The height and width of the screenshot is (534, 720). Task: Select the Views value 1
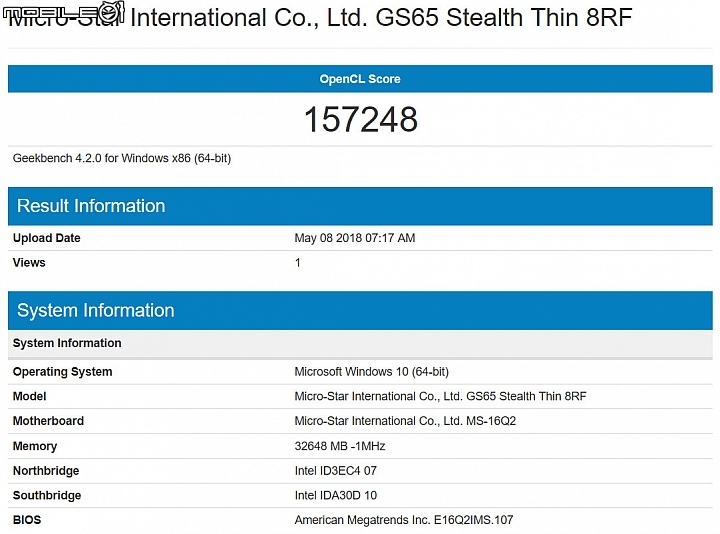pyautogui.click(x=298, y=263)
